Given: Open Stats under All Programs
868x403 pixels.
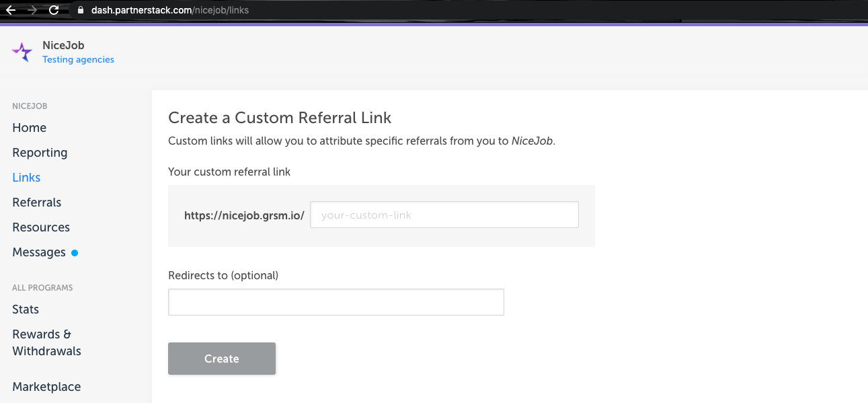Looking at the screenshot, I should pyautogui.click(x=26, y=309).
